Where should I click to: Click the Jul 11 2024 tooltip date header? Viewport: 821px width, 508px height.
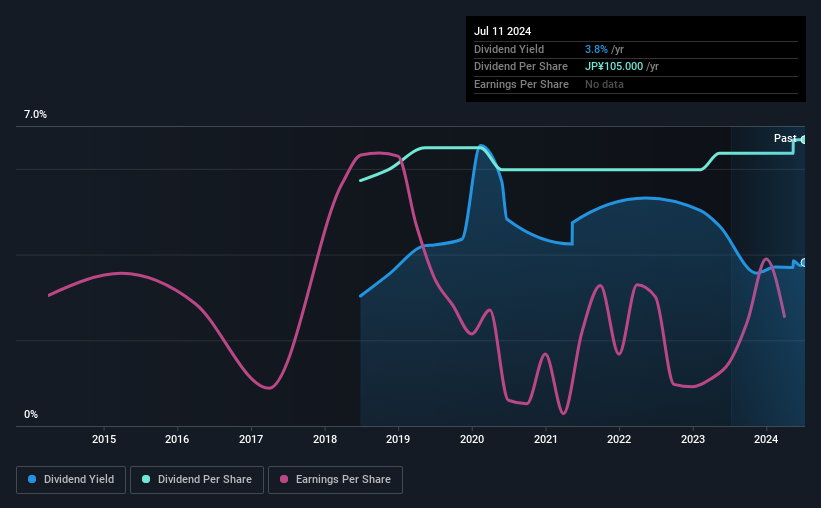click(503, 31)
